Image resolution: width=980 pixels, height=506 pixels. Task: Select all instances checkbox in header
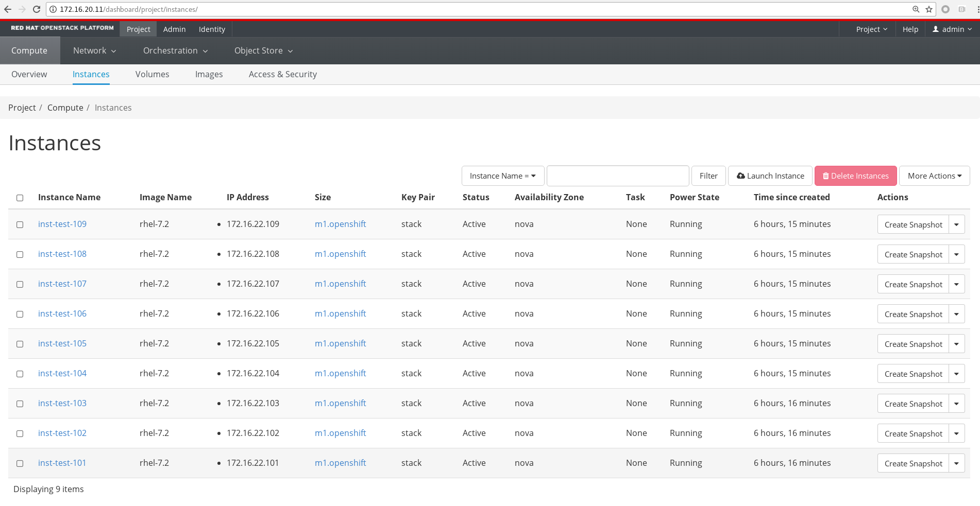20,198
